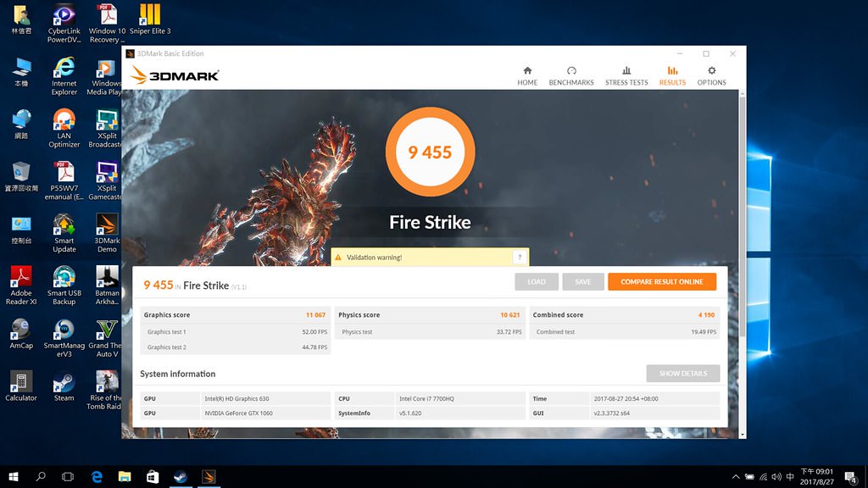Open the Action Center notifications
868x488 pixels.
(851, 477)
